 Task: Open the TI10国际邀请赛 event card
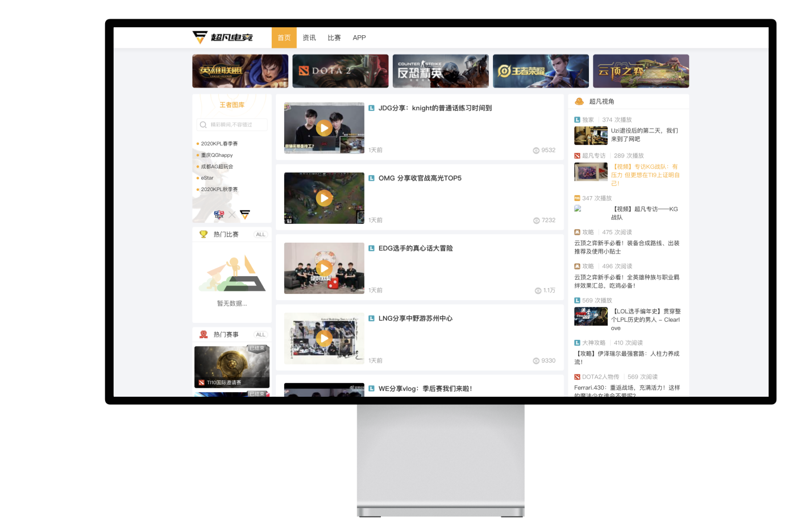[232, 367]
